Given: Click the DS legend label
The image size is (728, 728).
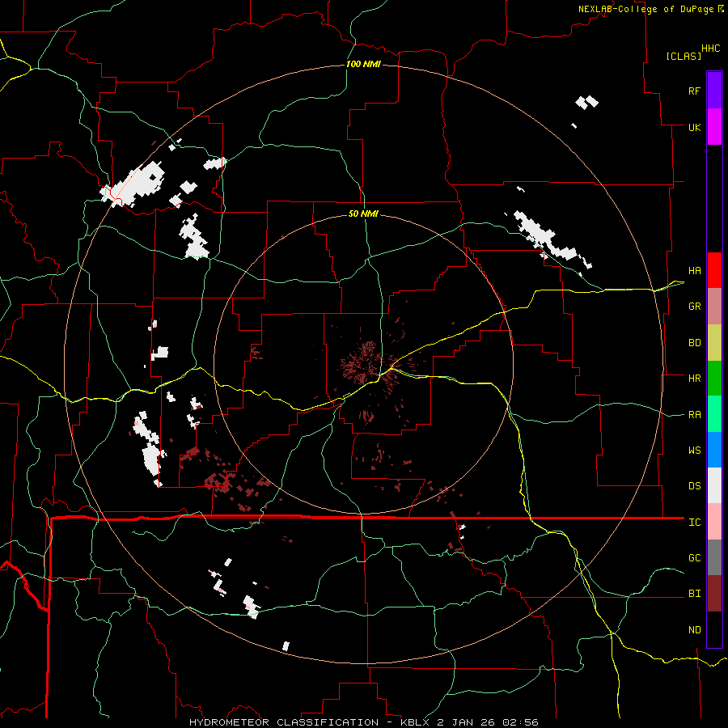Looking at the screenshot, I should coord(694,486).
